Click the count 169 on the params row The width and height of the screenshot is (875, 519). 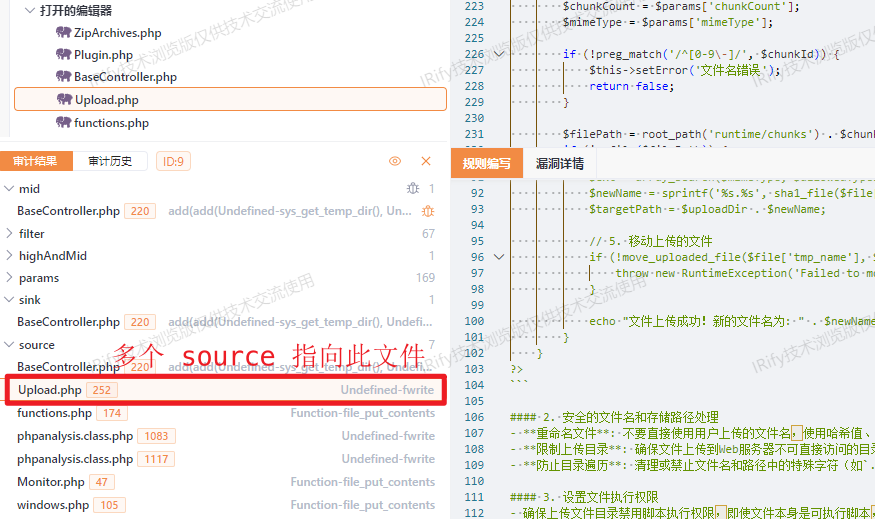(x=425, y=277)
